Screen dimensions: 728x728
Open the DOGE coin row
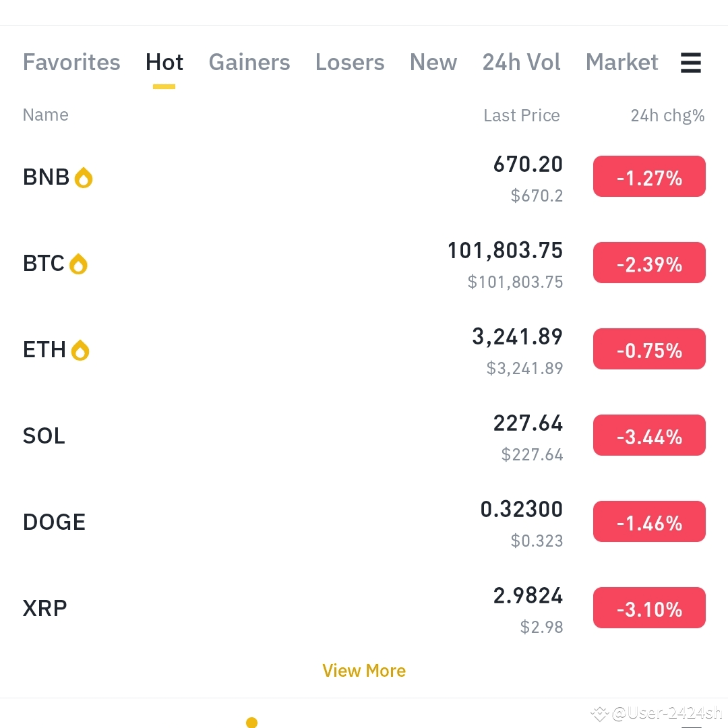tap(270, 521)
